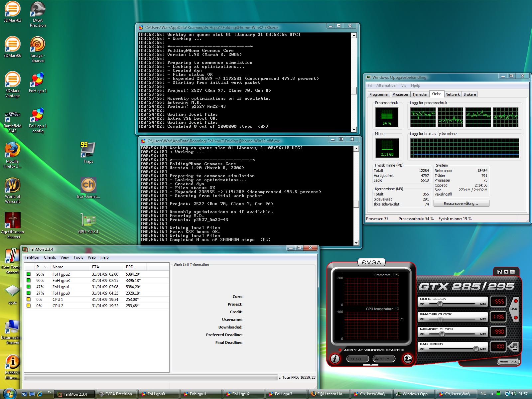Open the 3DMark06 desktop shortcut
The width and height of the screenshot is (532, 399).
[12, 47]
